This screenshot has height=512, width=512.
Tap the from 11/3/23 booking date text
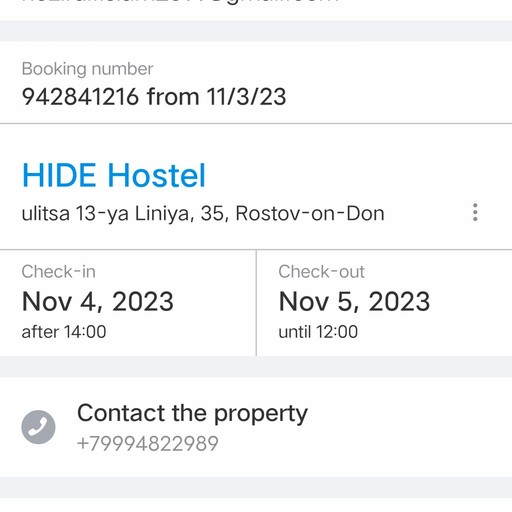(216, 97)
